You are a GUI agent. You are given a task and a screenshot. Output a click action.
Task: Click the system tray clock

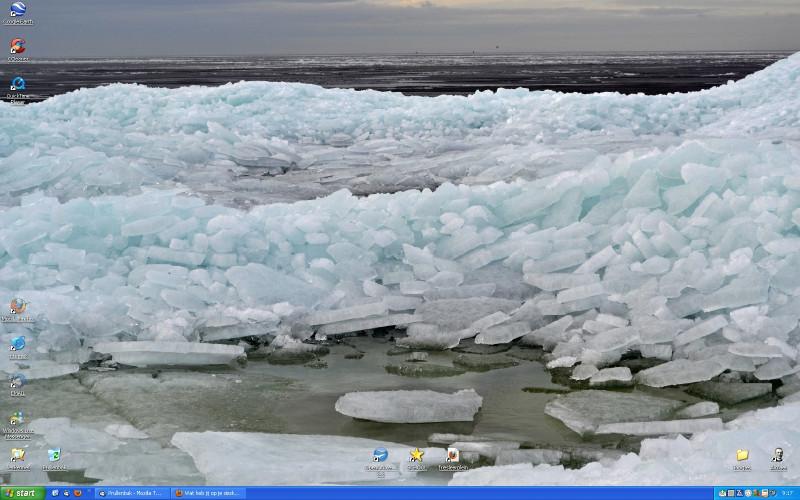[x=787, y=493]
